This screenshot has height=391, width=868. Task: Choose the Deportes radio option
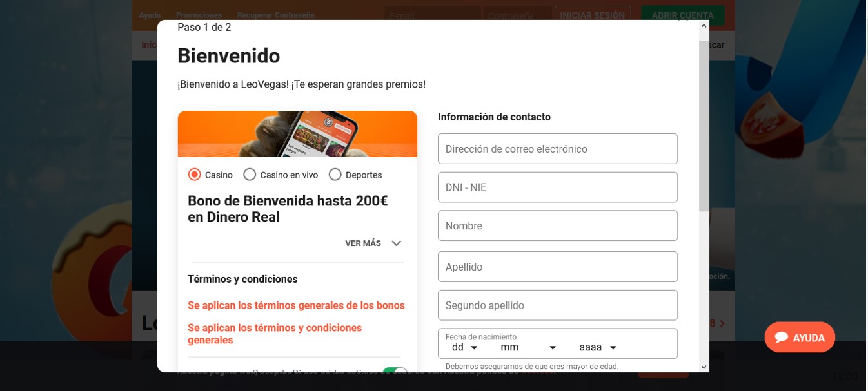pyautogui.click(x=335, y=175)
